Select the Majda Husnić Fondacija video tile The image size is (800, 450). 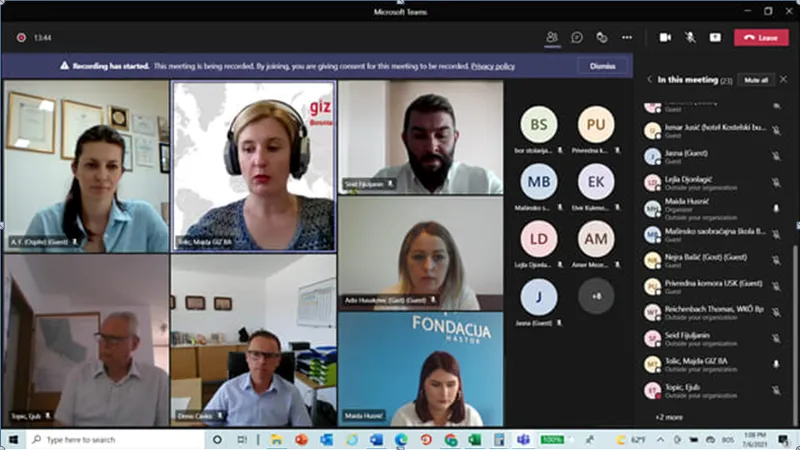pyautogui.click(x=420, y=369)
